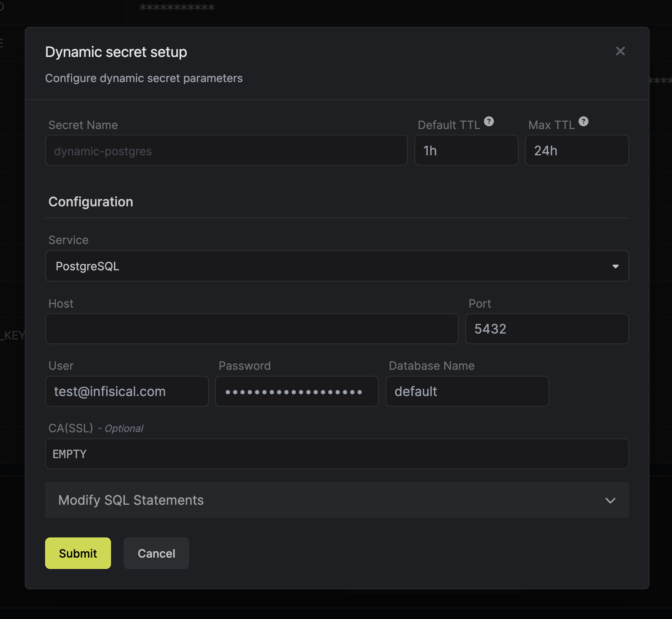
Task: Show the Max TTL help tooltip icon
Action: pos(583,121)
